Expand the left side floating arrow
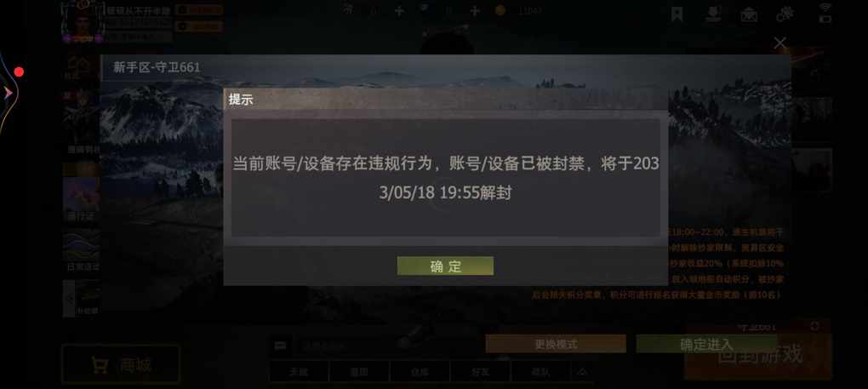Screen dimensions: 868x389 8,93
